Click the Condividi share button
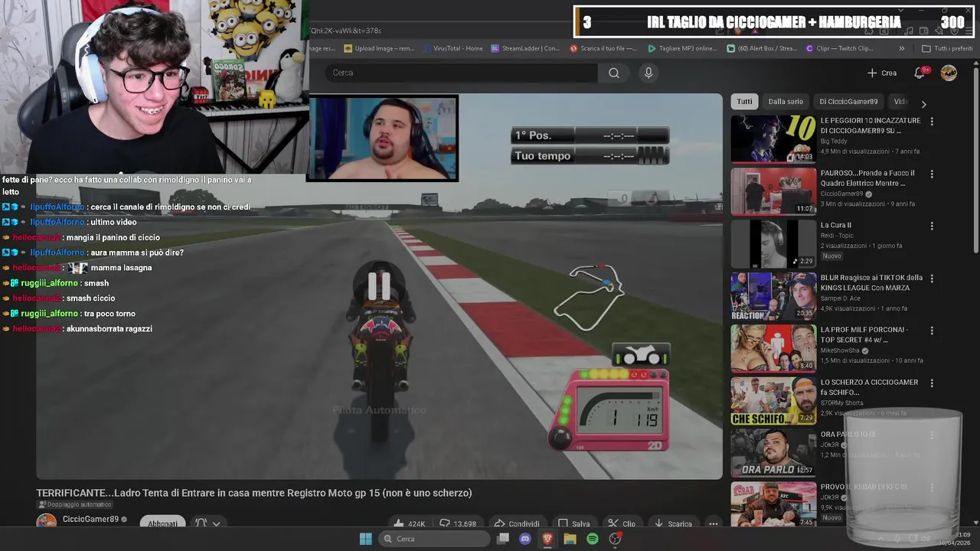980x551 pixels. 517,523
